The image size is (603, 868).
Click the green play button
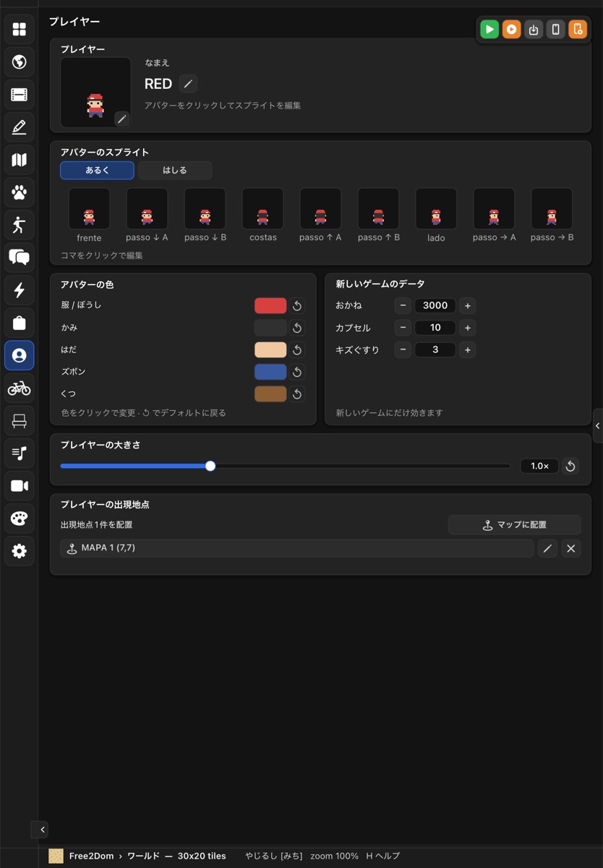click(489, 30)
